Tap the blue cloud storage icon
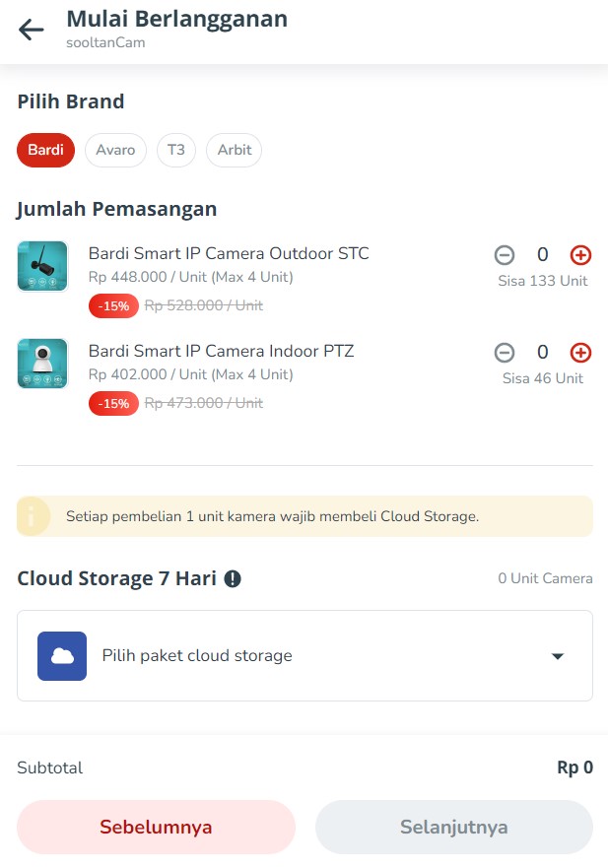Image resolution: width=608 pixels, height=868 pixels. click(62, 656)
